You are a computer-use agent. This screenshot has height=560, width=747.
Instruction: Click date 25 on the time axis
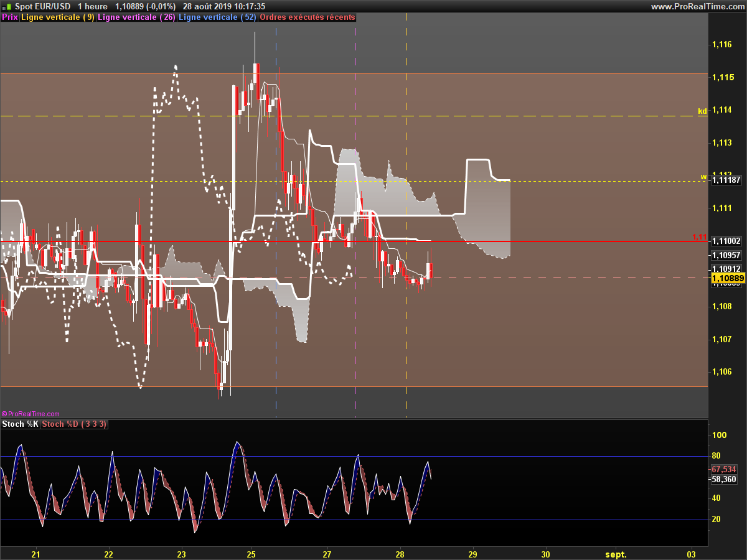(x=251, y=554)
